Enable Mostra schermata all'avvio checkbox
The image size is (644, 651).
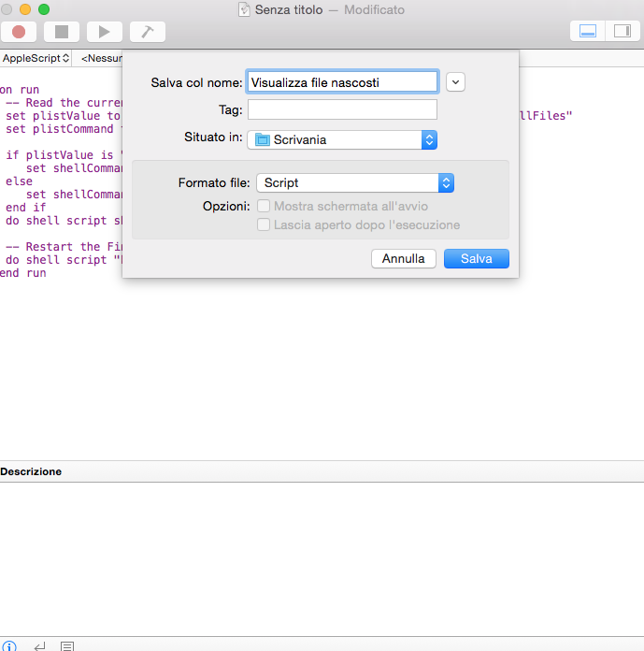264,206
